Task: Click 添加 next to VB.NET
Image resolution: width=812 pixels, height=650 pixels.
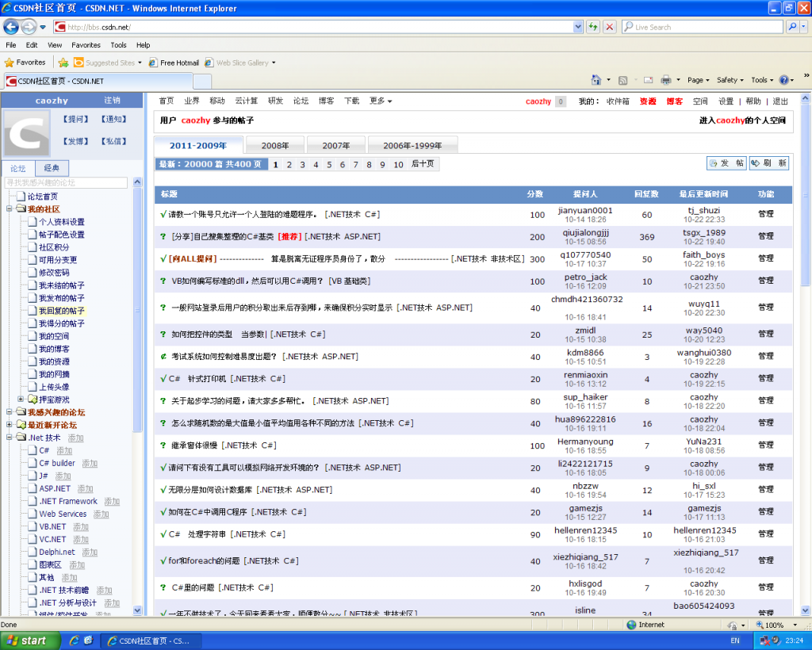Action: pyautogui.click(x=81, y=527)
